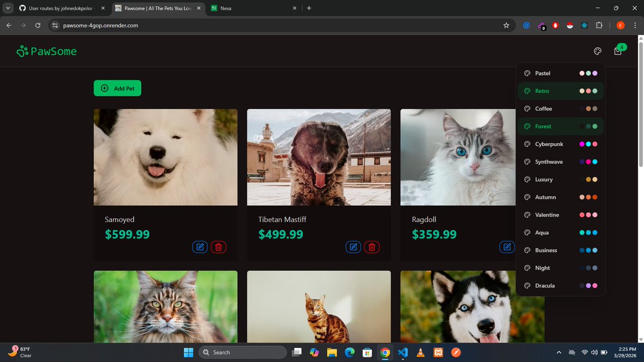Open File Explorer from the taskbar
Viewport: 644px width, 362px height.
[x=332, y=352]
